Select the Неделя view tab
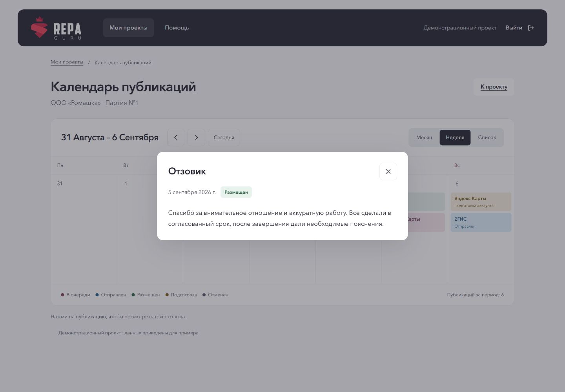 tap(455, 138)
